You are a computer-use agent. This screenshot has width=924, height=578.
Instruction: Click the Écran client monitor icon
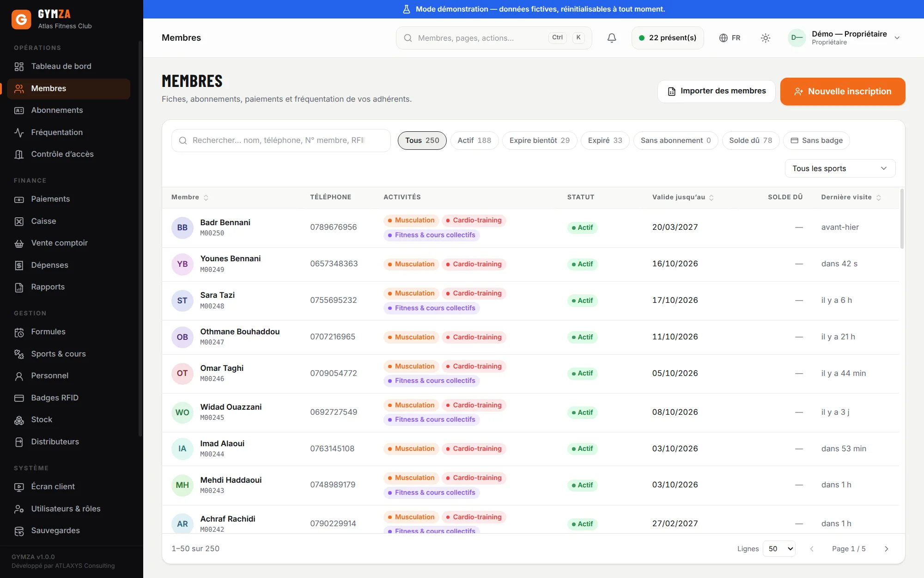(x=19, y=487)
